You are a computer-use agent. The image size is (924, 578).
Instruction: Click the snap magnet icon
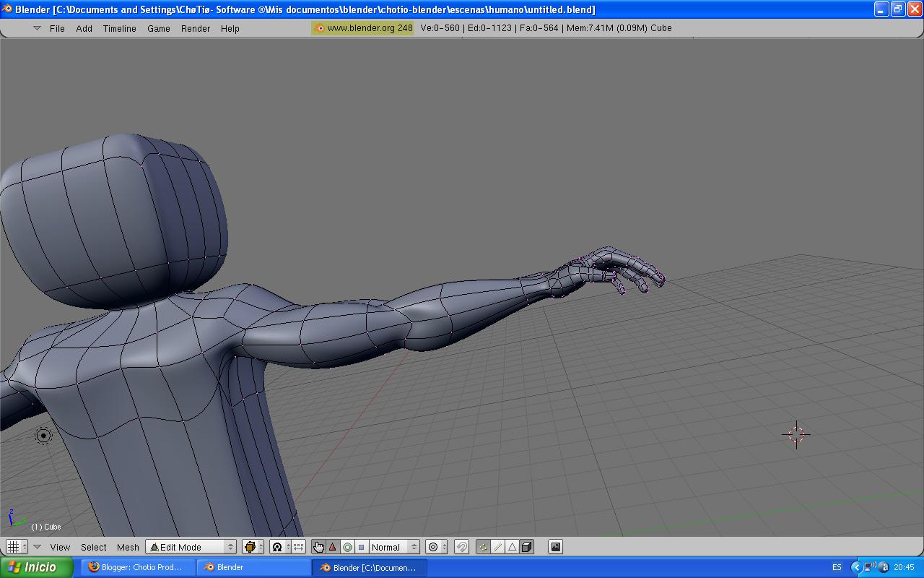(462, 547)
